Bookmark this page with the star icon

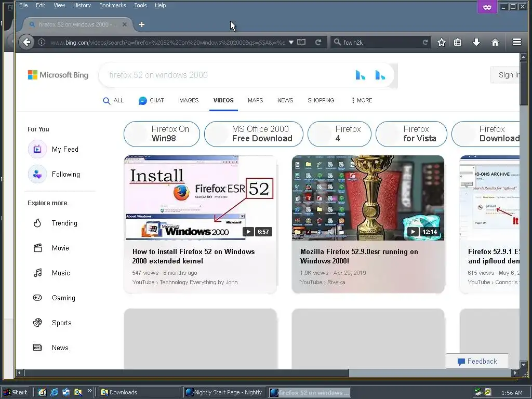tap(442, 42)
